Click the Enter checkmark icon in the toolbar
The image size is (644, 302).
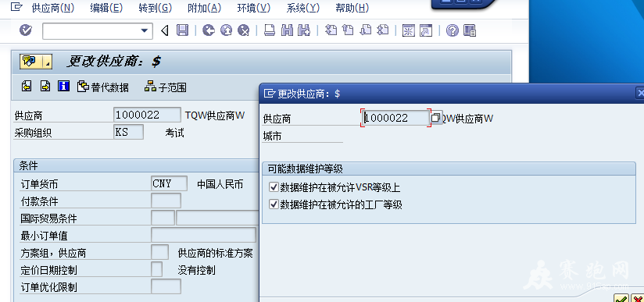click(x=26, y=30)
